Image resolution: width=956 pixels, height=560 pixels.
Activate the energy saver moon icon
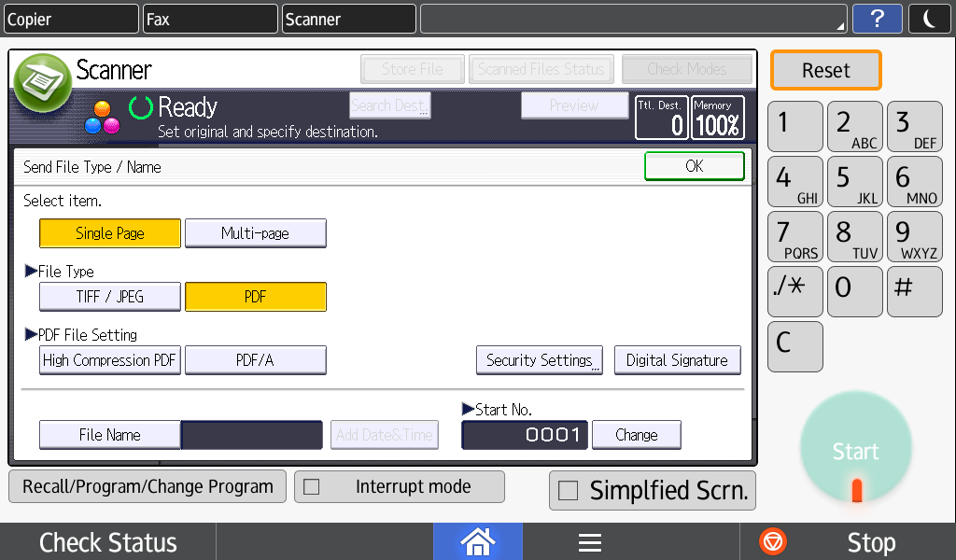929,19
